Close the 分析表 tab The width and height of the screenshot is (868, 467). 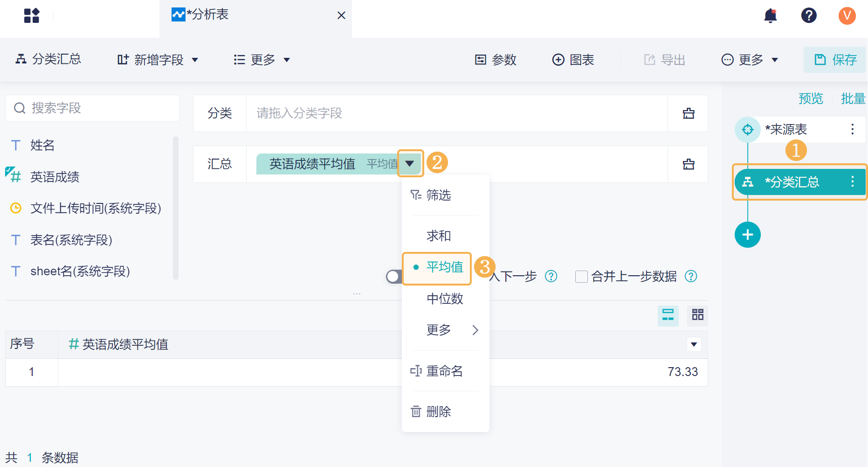pos(341,15)
